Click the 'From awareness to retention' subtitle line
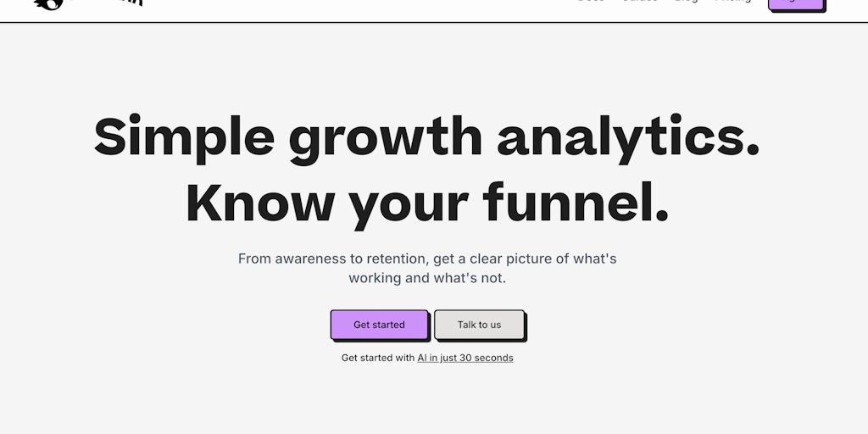Screen dimensions: 868x434 coord(427,259)
